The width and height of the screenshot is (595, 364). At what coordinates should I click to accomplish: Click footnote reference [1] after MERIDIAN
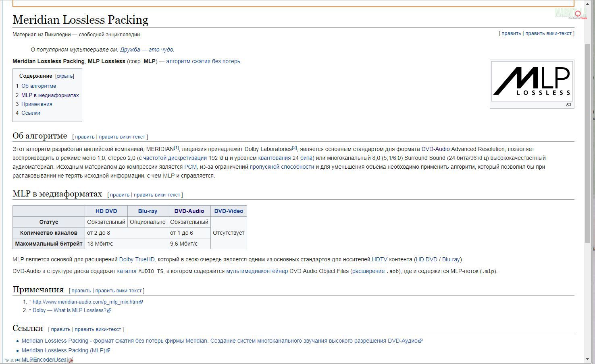click(x=176, y=148)
